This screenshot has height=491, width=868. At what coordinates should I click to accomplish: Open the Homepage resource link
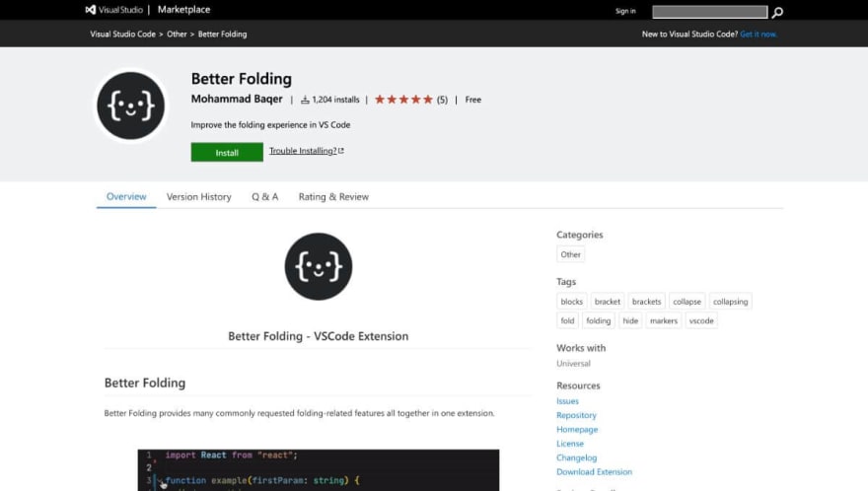(577, 430)
